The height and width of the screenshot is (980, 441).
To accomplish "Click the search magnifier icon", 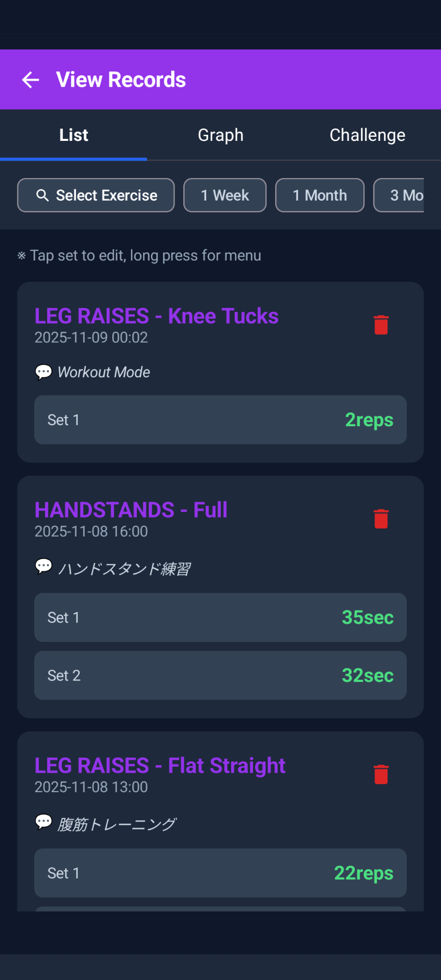I will tap(42, 195).
